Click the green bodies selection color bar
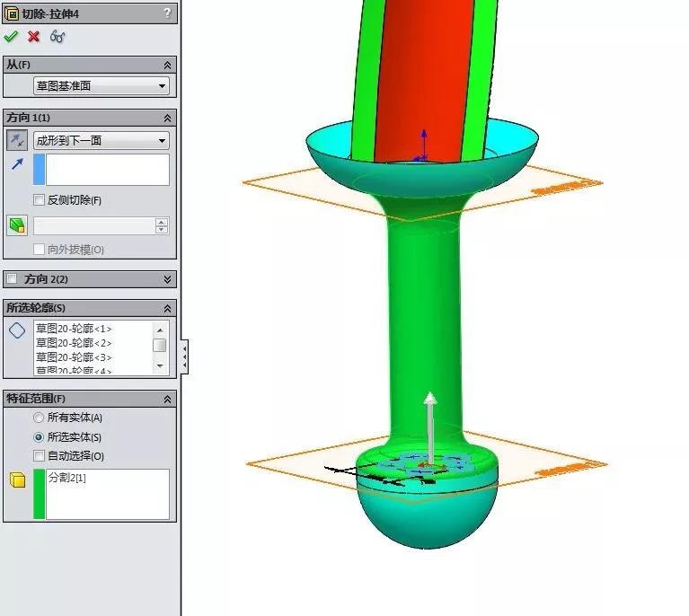The height and width of the screenshot is (616, 689). (x=40, y=494)
